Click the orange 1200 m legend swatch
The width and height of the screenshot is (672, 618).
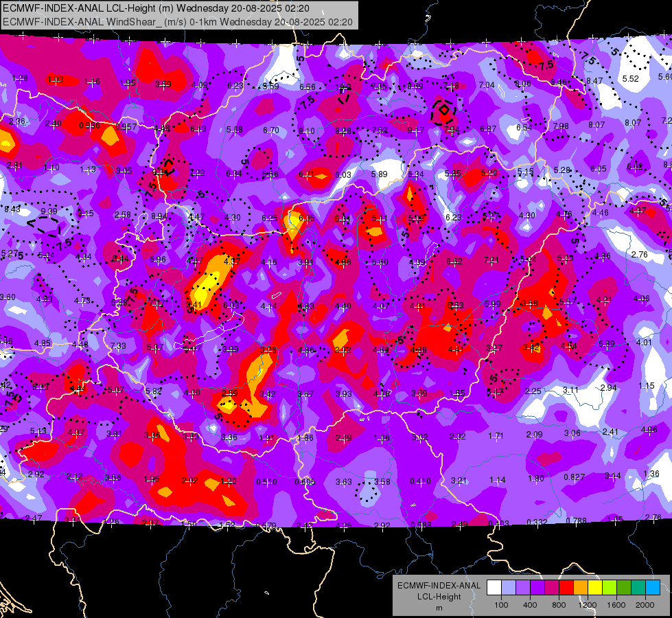coord(580,587)
